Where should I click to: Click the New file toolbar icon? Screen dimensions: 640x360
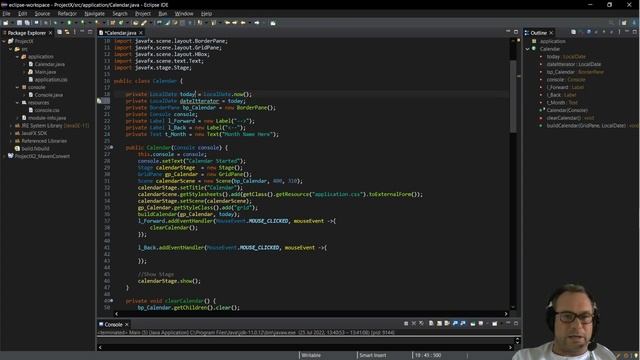coord(6,23)
